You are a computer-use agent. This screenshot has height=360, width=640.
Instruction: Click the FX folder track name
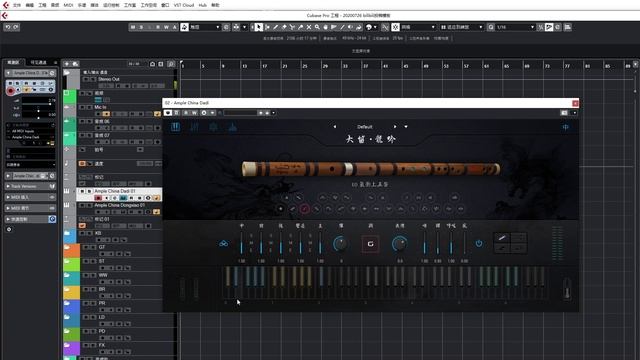pyautogui.click(x=102, y=345)
